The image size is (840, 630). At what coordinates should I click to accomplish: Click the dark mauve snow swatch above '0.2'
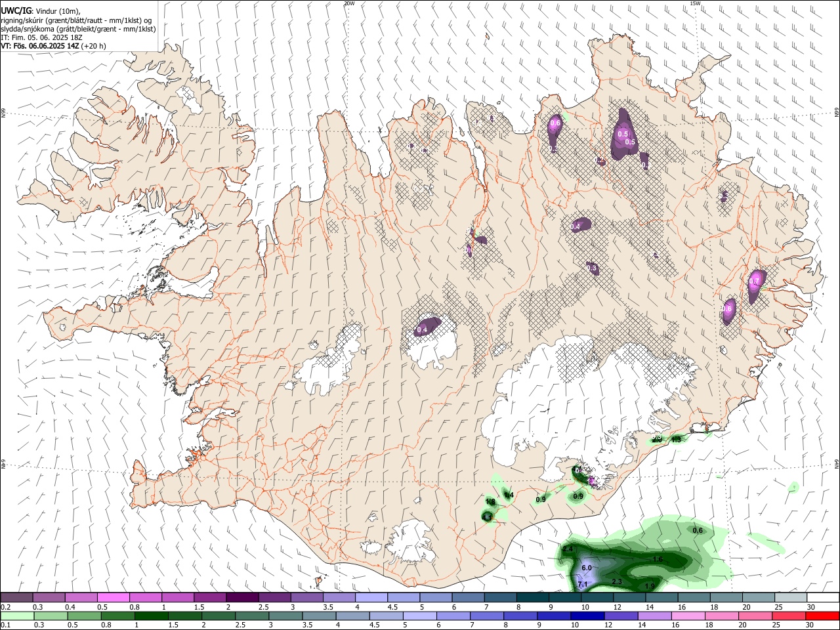pyautogui.click(x=16, y=598)
